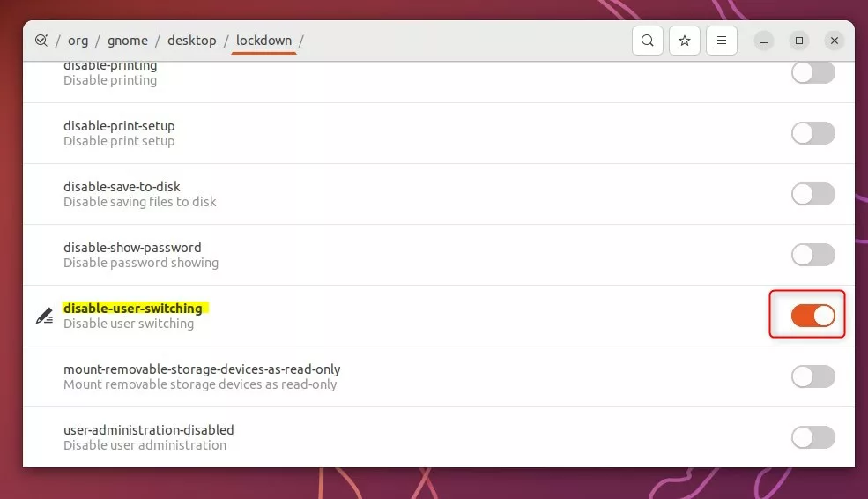Image resolution: width=868 pixels, height=499 pixels.
Task: Click the 'Disable printing' description text
Action: (x=110, y=80)
